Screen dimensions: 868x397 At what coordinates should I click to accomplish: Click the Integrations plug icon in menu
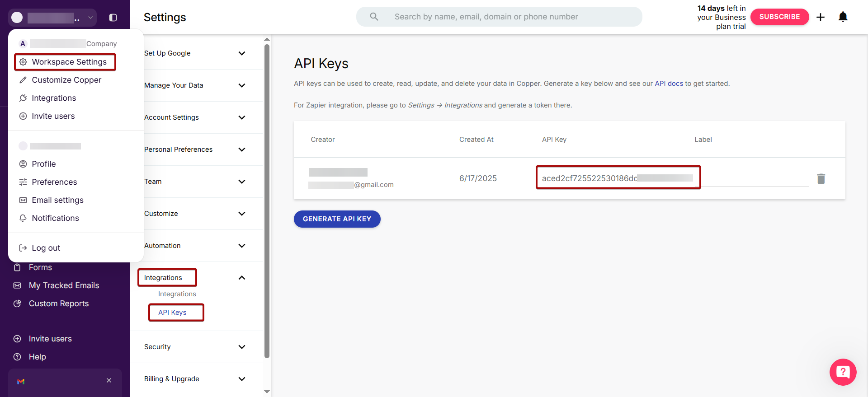pos(23,98)
